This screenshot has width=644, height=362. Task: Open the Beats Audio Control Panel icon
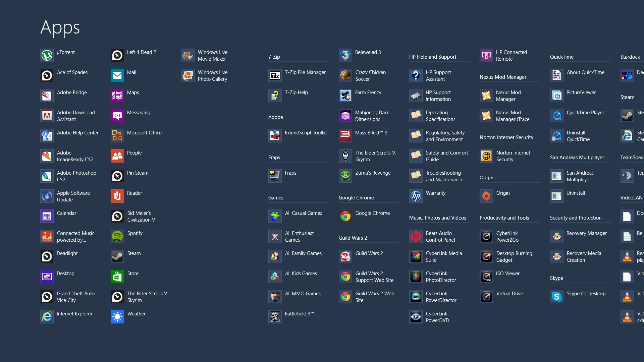[416, 236]
